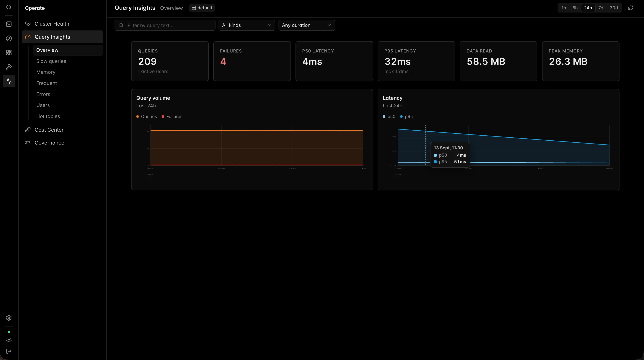Click the Data Read stat card
Viewport: 644px width, 360px height.
point(498,61)
